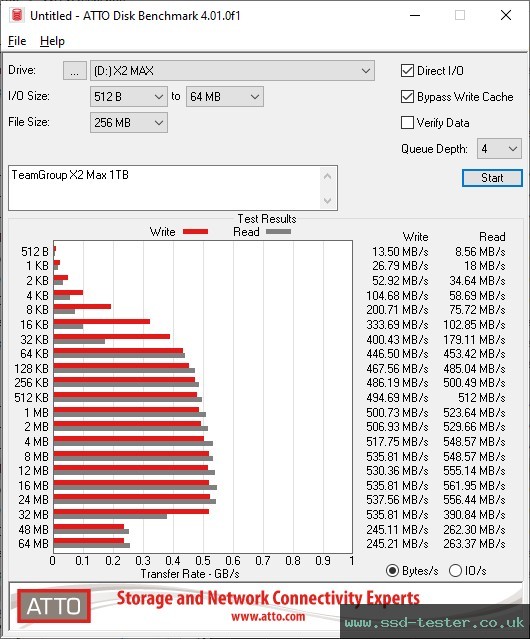Click the 13.50 MB/s write result
Image resolution: width=530 pixels, height=639 pixels.
coord(400,252)
